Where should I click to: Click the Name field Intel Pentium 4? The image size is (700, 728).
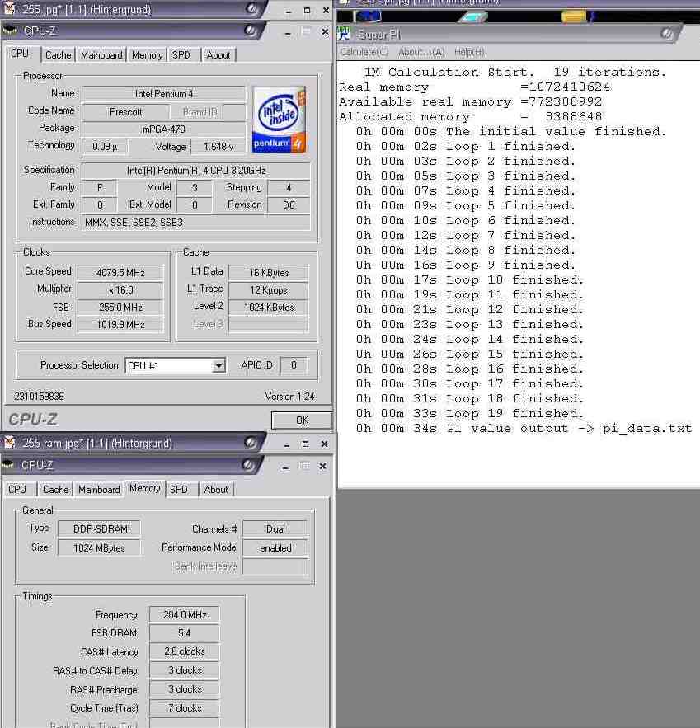pyautogui.click(x=163, y=94)
